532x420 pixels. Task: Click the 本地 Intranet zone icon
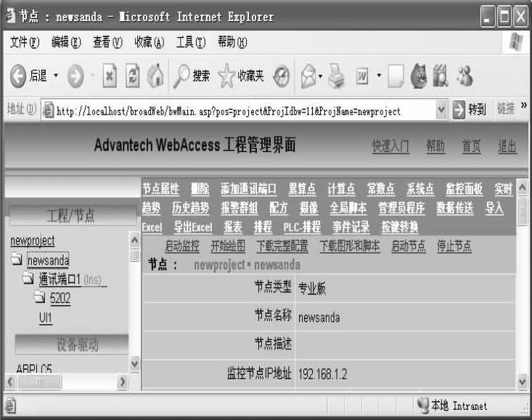pos(423,405)
